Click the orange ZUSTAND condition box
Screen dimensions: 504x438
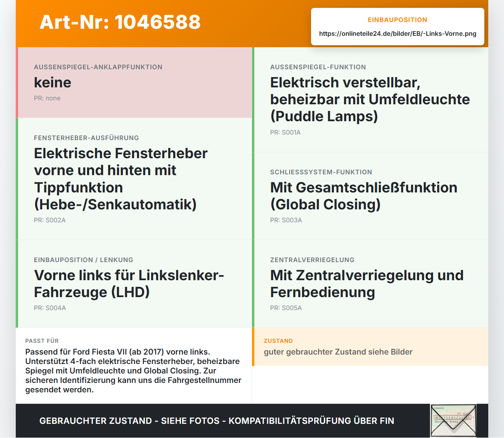[370, 347]
